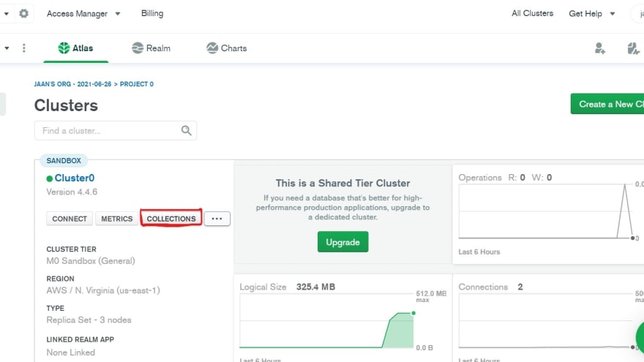Go to All Clusters
This screenshot has width=644, height=362.
click(x=532, y=14)
